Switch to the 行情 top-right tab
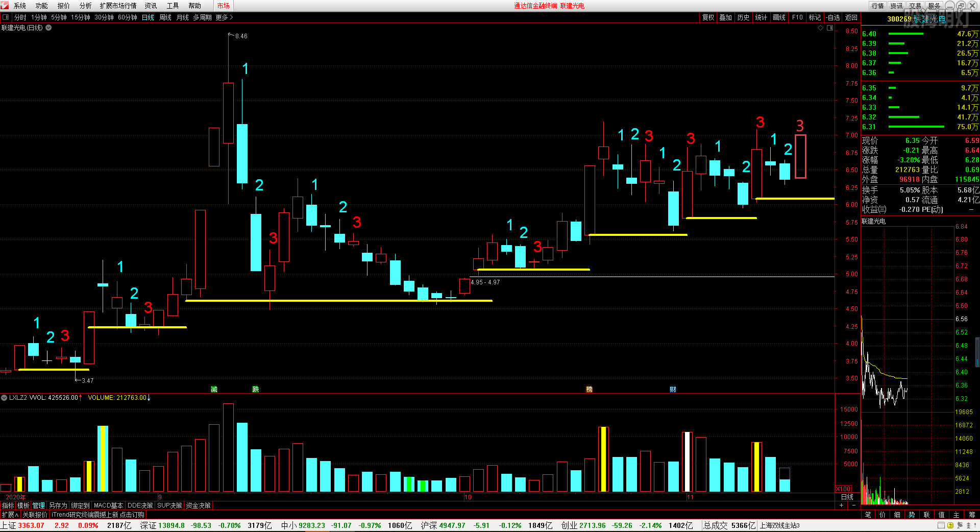The image size is (980, 532). 878,6
